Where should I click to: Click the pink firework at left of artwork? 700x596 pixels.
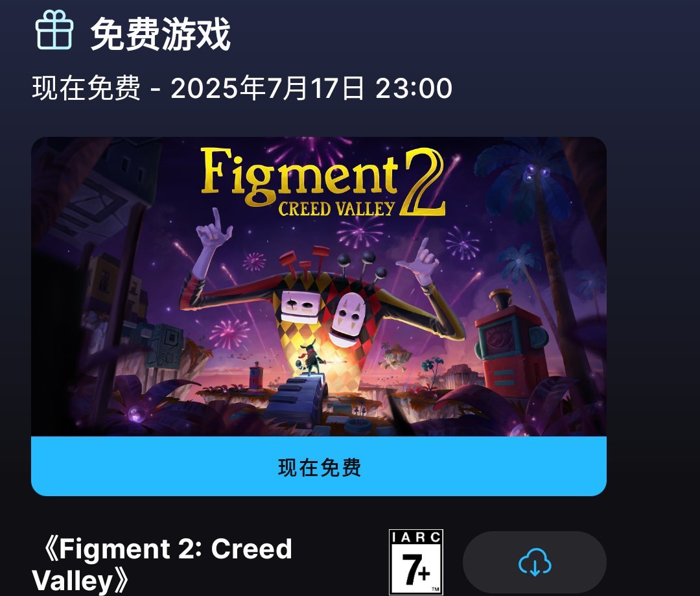pos(229,334)
